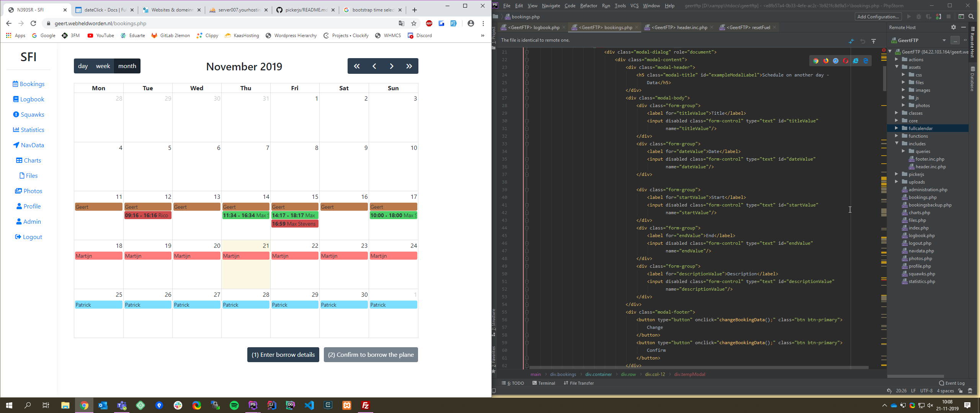Toggle bookmark star in address bar
980x413 pixels.
click(x=414, y=23)
